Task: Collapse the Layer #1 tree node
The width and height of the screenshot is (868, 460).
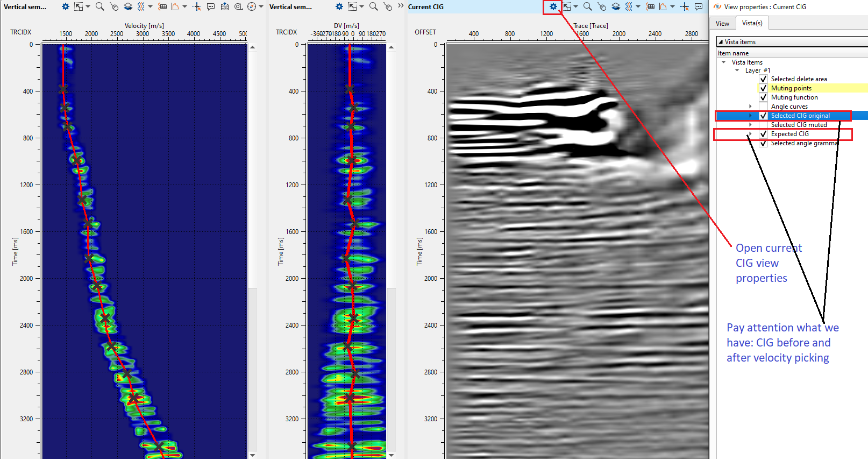Action: click(737, 70)
